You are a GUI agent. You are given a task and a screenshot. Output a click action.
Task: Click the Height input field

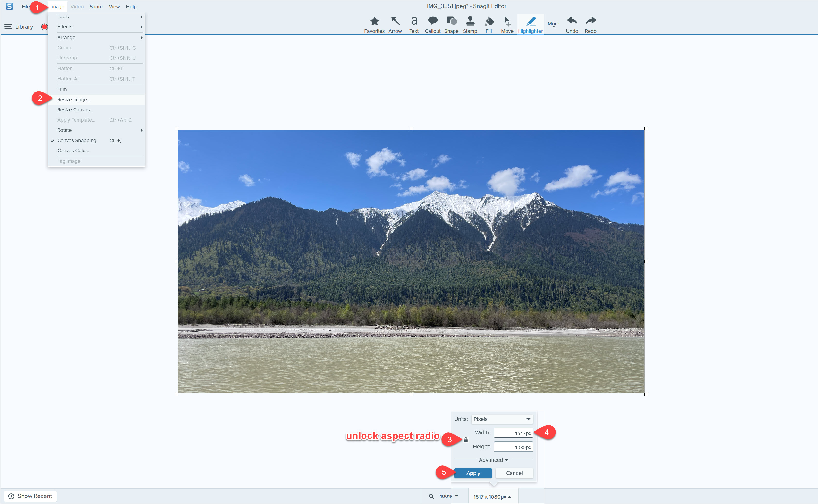click(513, 447)
